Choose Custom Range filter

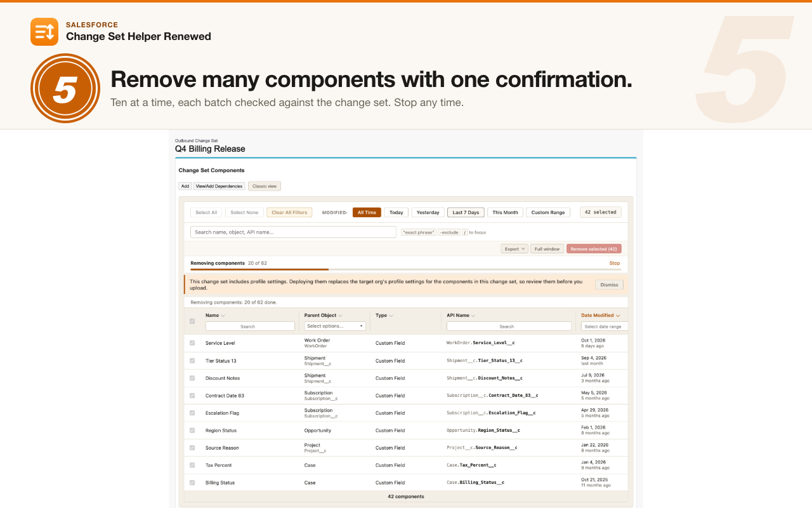coord(548,213)
